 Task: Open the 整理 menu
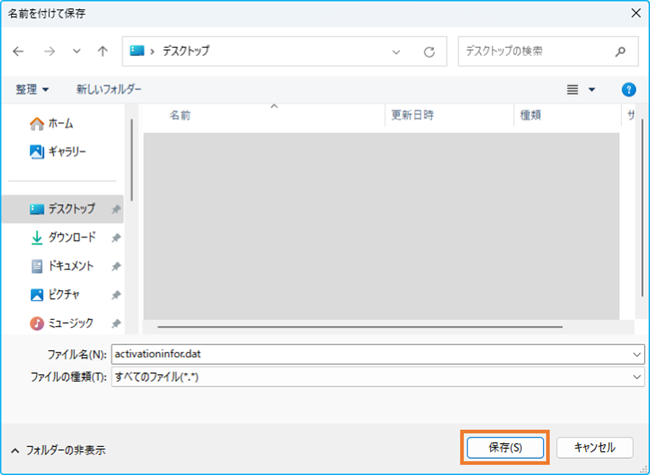coord(32,90)
